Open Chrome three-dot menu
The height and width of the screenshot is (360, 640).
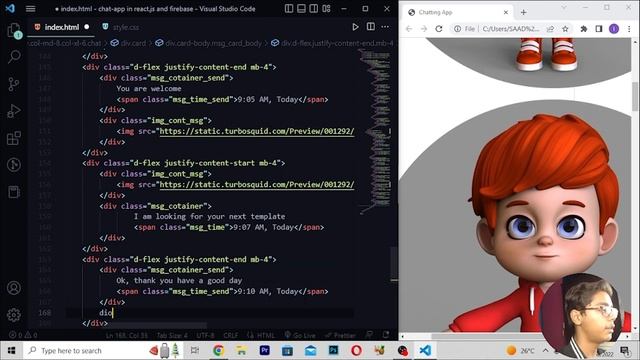629,29
